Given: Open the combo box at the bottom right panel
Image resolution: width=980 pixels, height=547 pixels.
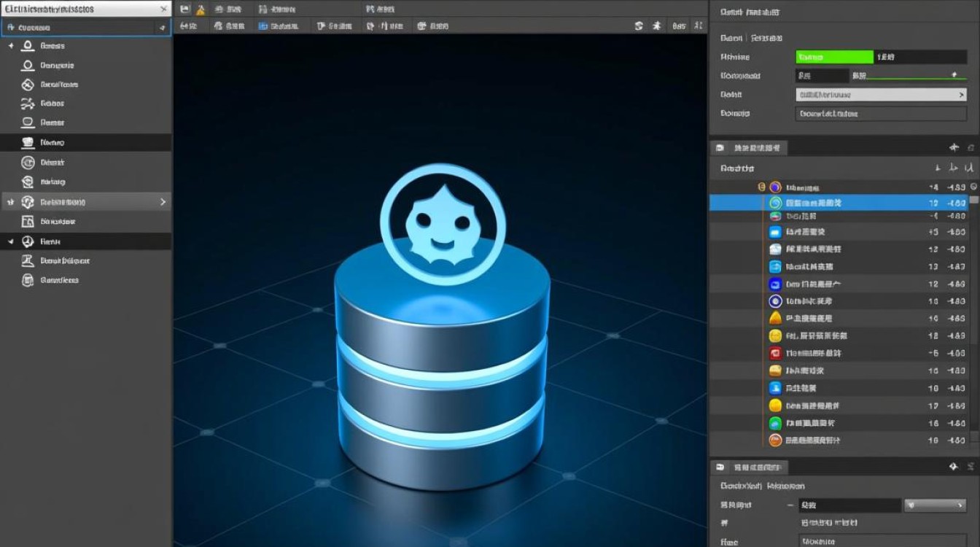Looking at the screenshot, I should click(936, 505).
